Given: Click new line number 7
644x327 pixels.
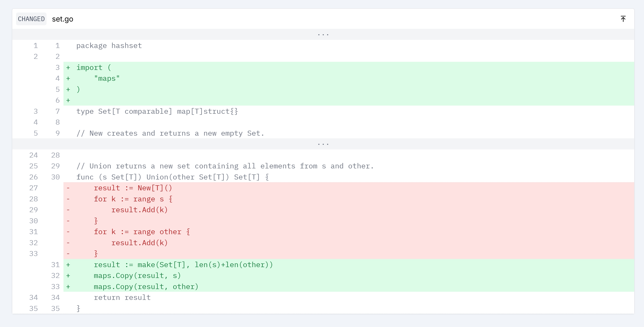Looking at the screenshot, I should pos(57,111).
